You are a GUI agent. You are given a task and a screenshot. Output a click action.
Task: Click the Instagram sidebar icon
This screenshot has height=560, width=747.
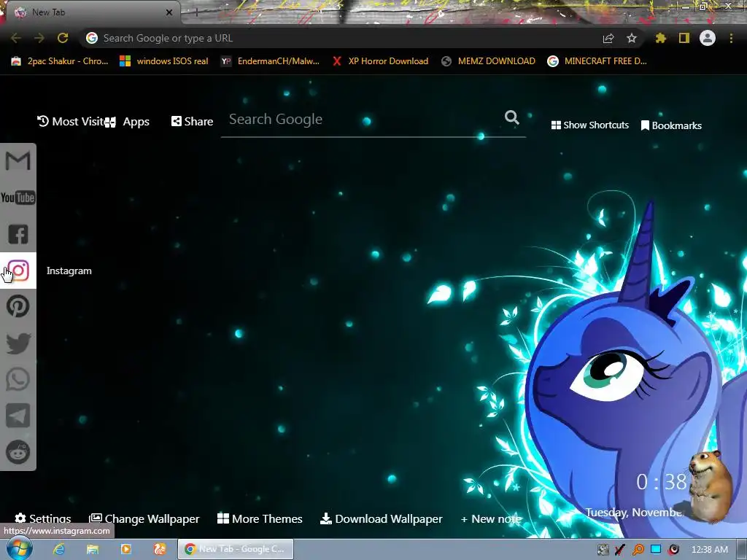click(x=18, y=271)
